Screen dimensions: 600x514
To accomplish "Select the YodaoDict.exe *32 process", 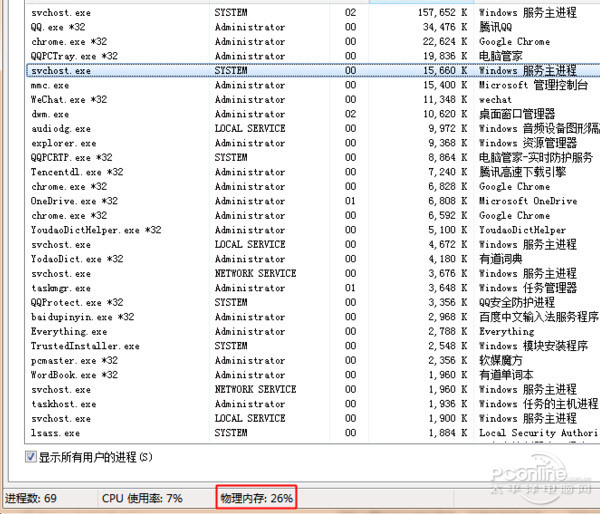I will point(313,259).
